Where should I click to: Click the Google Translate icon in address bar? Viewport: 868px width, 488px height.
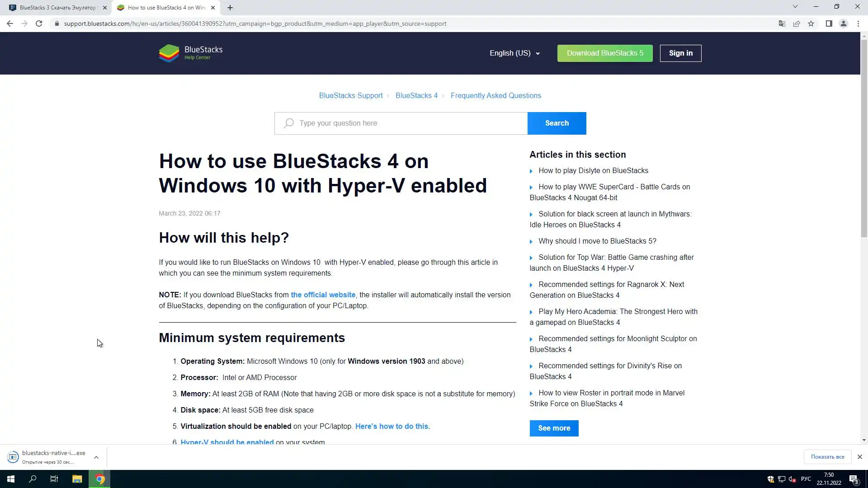[x=782, y=23]
